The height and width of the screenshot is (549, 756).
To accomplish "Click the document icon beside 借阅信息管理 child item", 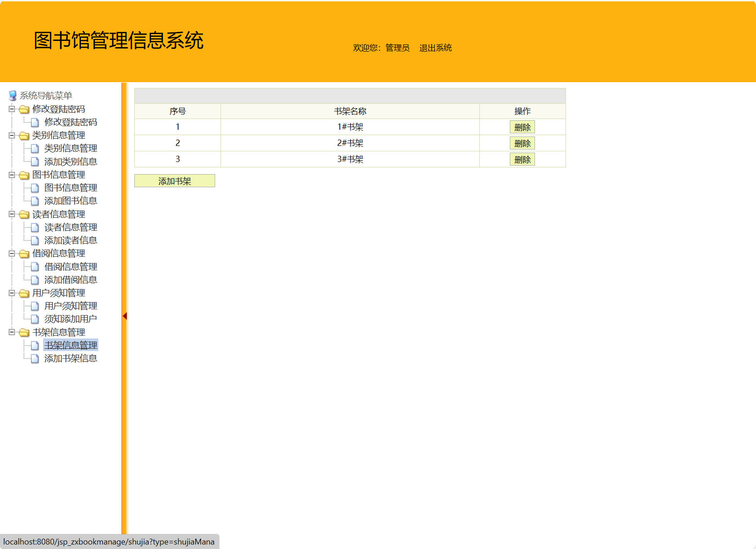I will [35, 267].
